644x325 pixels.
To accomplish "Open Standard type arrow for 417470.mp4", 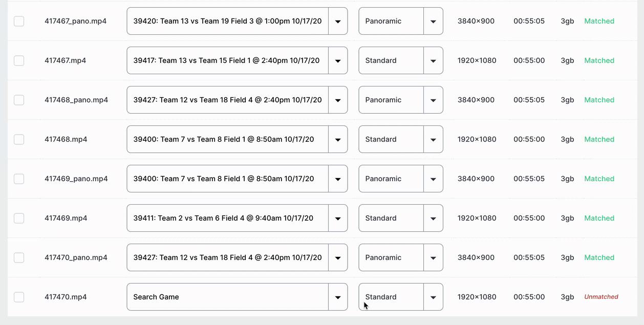I will point(433,297).
